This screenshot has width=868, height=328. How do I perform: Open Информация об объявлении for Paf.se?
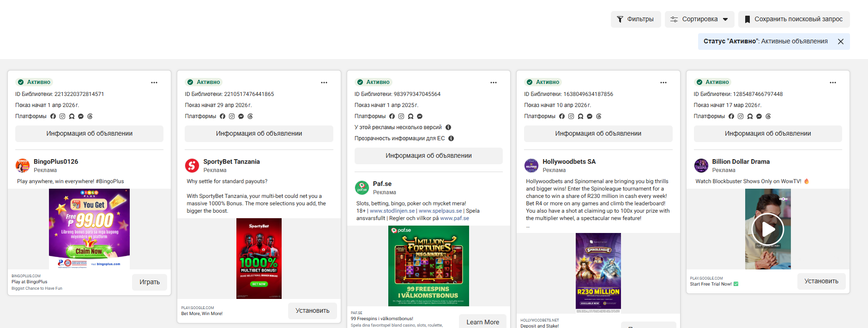tap(428, 156)
